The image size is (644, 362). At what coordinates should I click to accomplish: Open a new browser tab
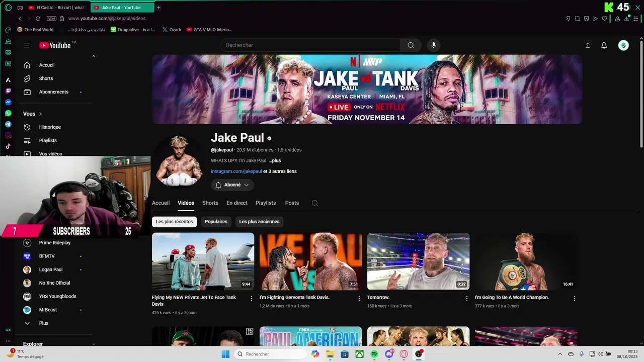[x=158, y=8]
